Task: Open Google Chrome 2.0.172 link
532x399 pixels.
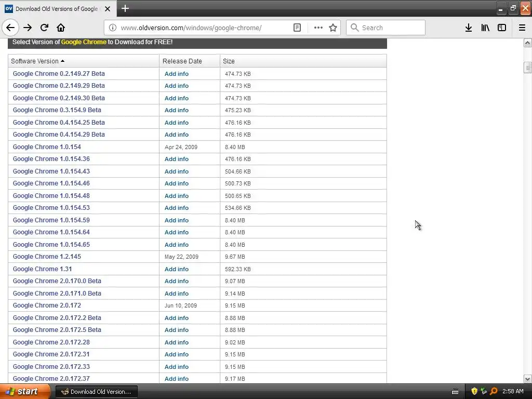Action: [x=47, y=305]
